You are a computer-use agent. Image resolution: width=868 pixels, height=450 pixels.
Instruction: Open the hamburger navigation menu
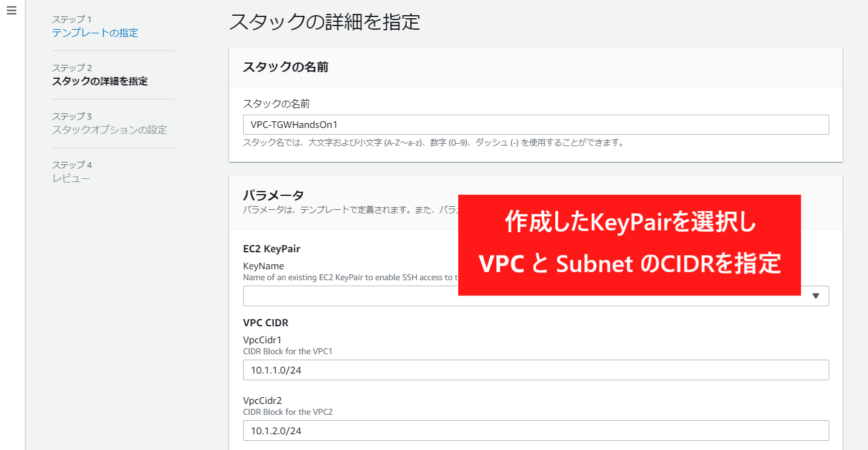click(12, 11)
